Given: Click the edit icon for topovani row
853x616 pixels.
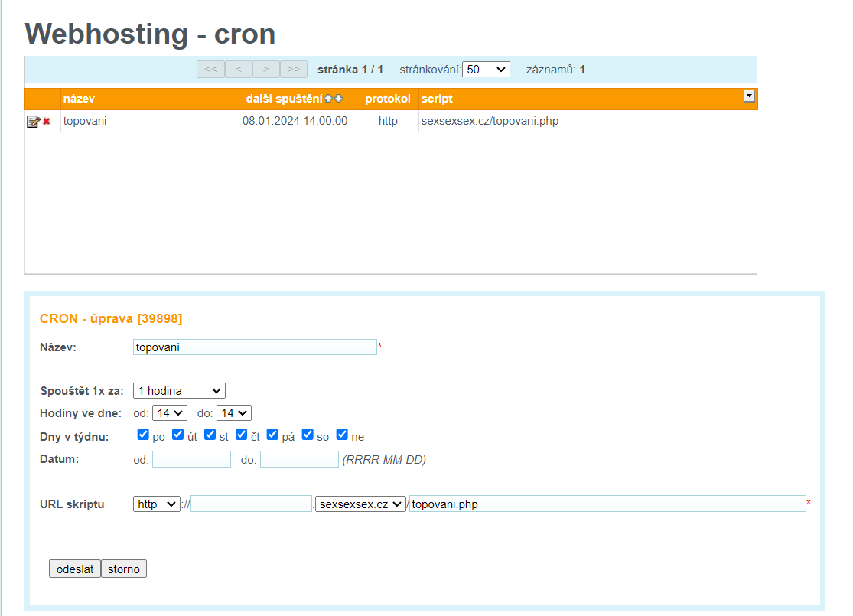Looking at the screenshot, I should click(33, 122).
